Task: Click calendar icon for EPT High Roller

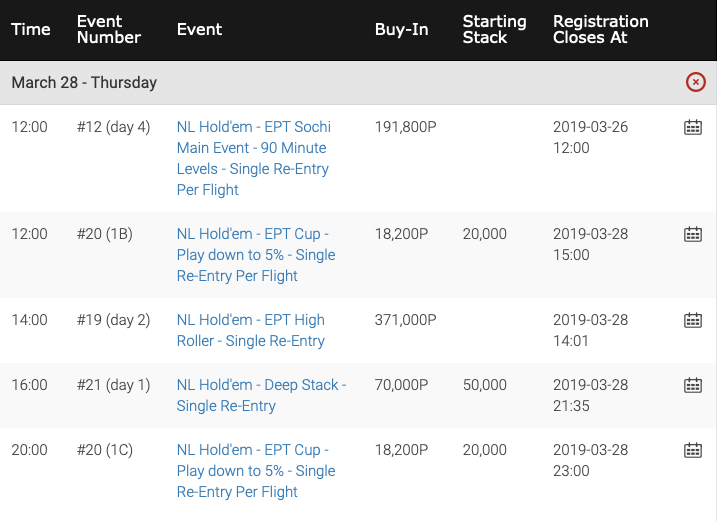Action: coord(693,320)
